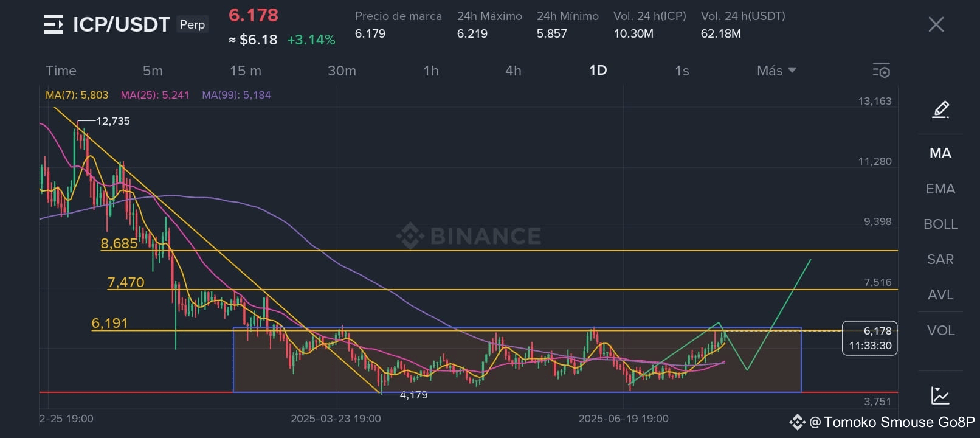980x438 pixels.
Task: Click the 7,470 resistance level label
Action: tap(126, 282)
